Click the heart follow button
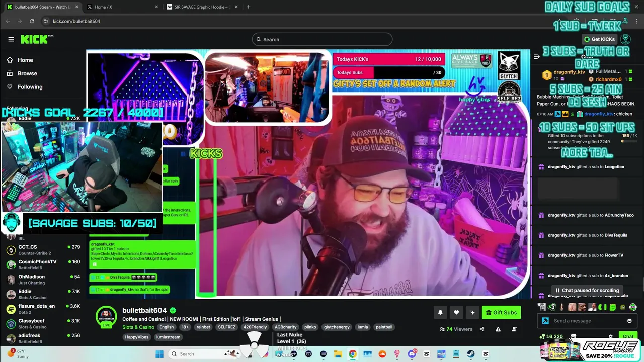The image size is (644, 362). [x=456, y=312]
